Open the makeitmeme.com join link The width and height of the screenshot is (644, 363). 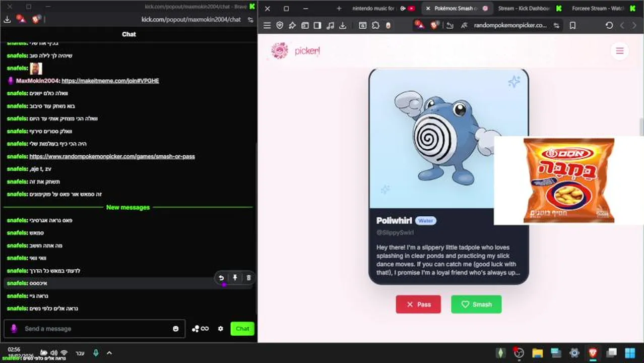[110, 81]
